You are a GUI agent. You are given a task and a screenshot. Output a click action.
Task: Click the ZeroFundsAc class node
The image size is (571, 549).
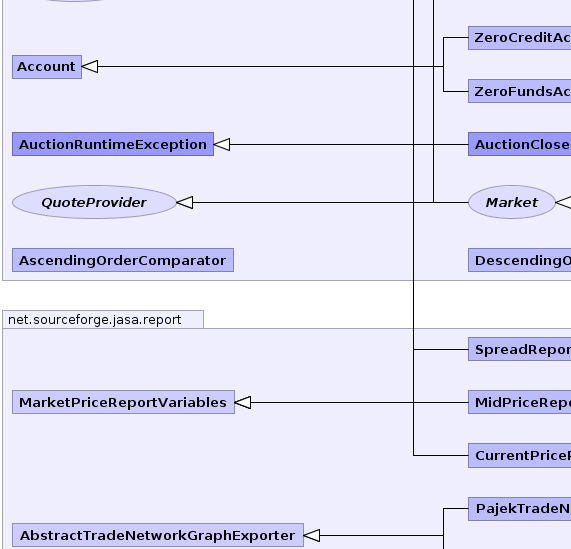pyautogui.click(x=520, y=91)
